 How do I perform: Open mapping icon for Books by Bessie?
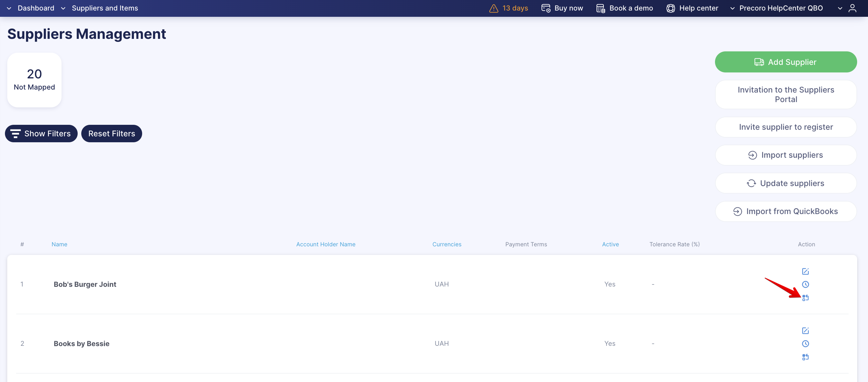[x=805, y=357]
